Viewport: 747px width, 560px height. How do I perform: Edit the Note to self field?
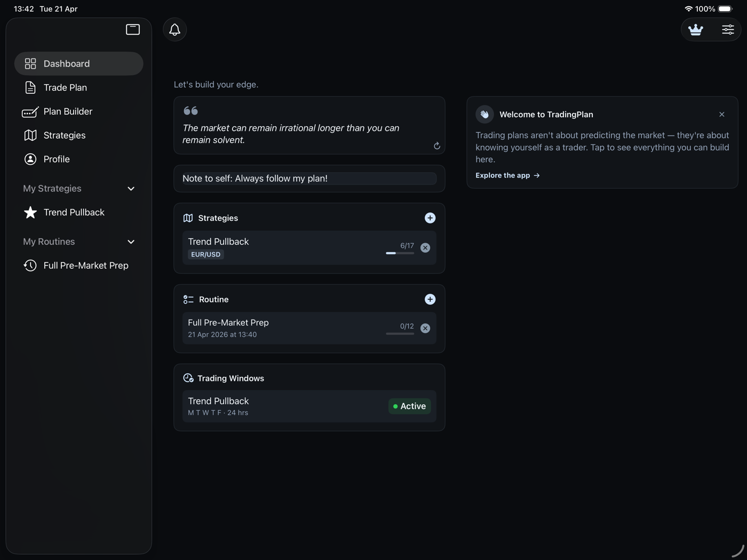click(309, 179)
